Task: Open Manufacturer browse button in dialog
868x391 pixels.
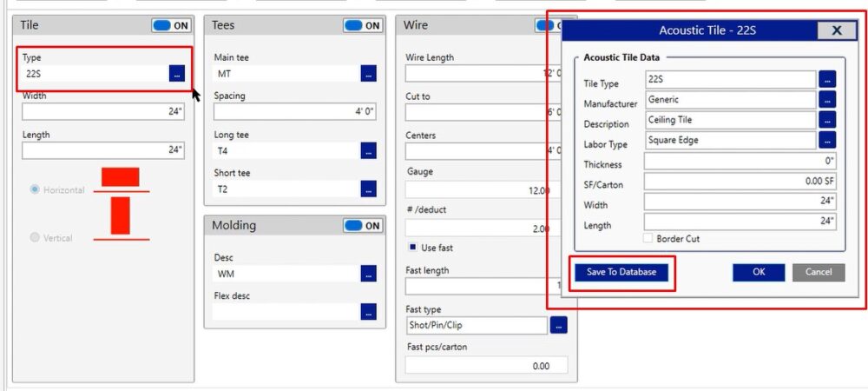Action: [826, 100]
